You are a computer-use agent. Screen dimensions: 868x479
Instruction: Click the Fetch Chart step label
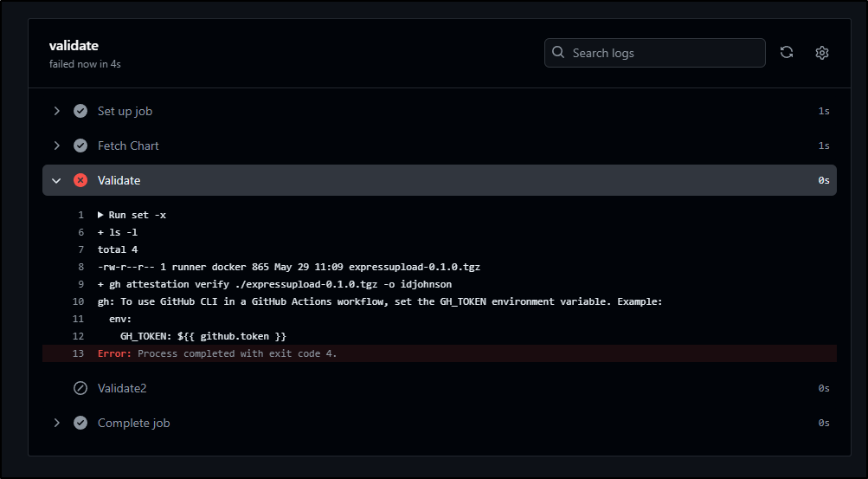[128, 146]
